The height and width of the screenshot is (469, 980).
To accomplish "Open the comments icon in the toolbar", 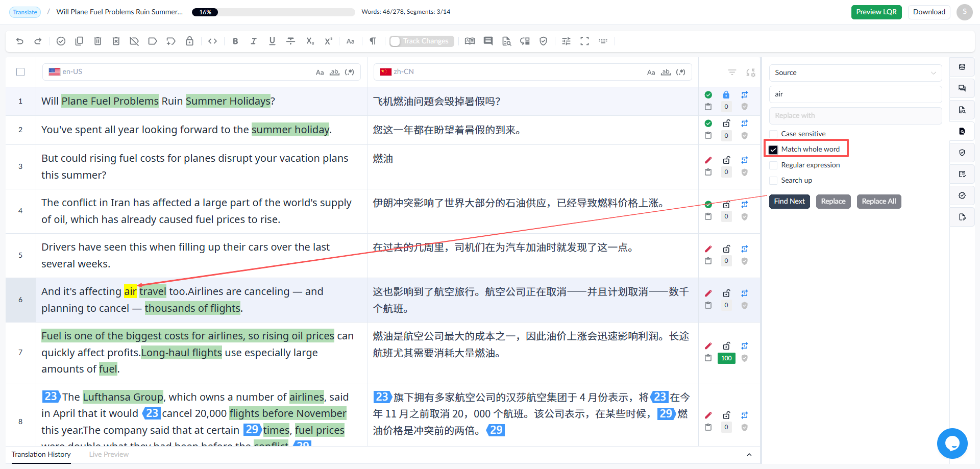I will pos(488,41).
